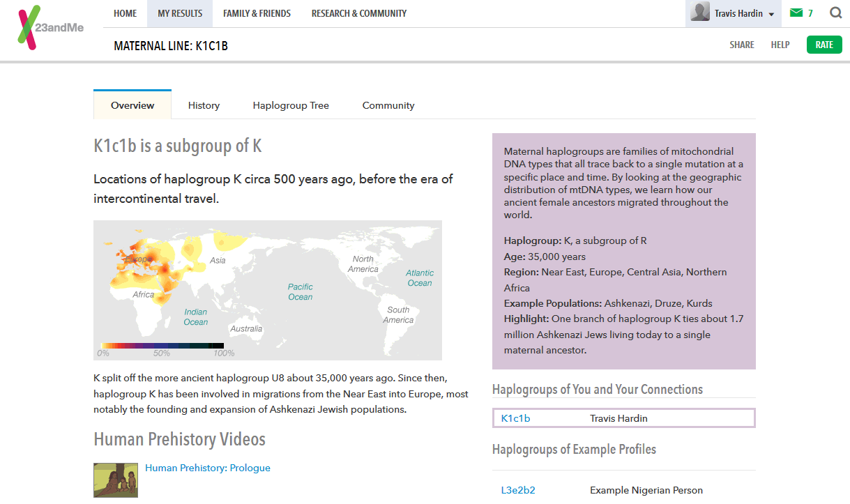Click the haplogroup K world distribution map
Image resolution: width=850 pixels, height=504 pixels.
[268, 290]
